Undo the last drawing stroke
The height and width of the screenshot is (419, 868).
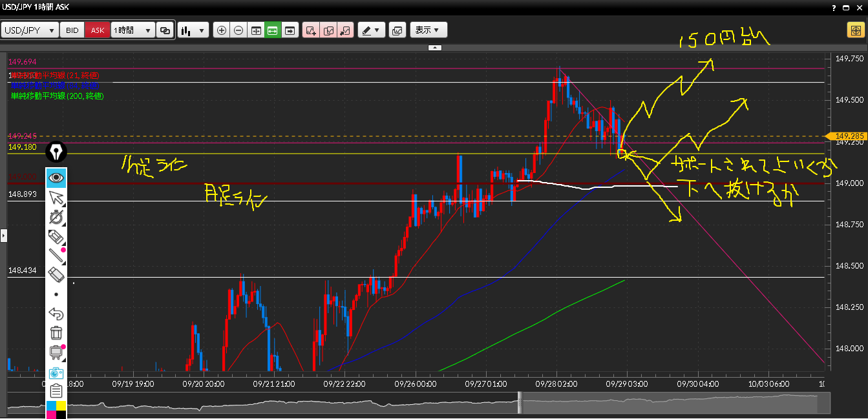56,314
